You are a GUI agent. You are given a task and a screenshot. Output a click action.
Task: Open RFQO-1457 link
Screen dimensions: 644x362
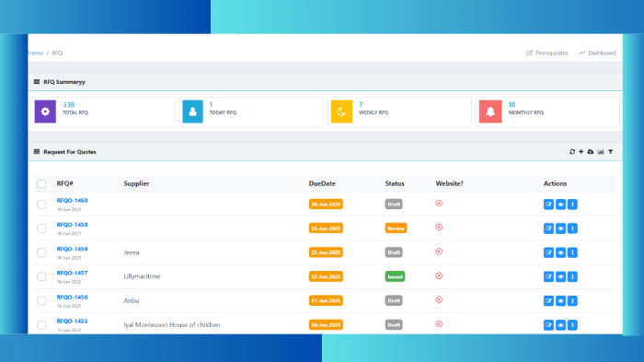point(73,273)
